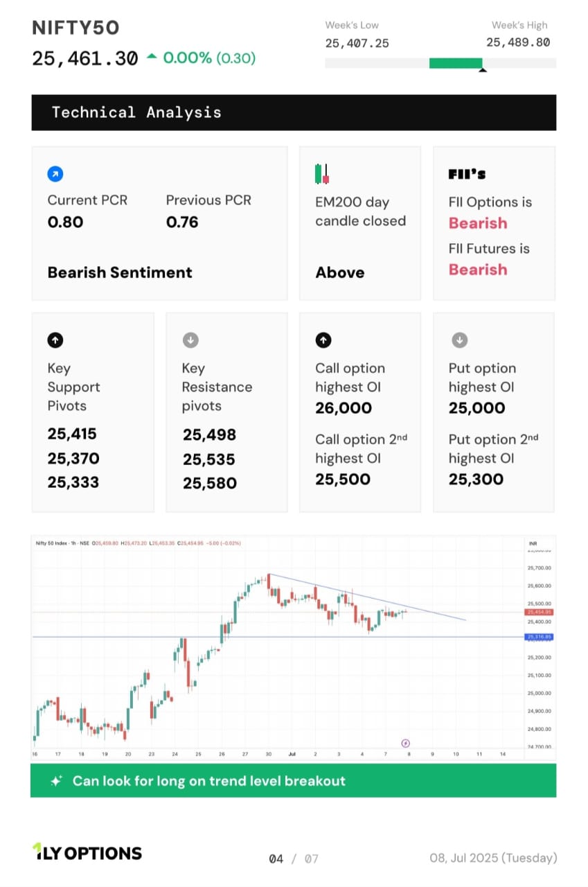Click the grey down arrow above Key Resistance pivots
The width and height of the screenshot is (588, 887).
point(190,340)
